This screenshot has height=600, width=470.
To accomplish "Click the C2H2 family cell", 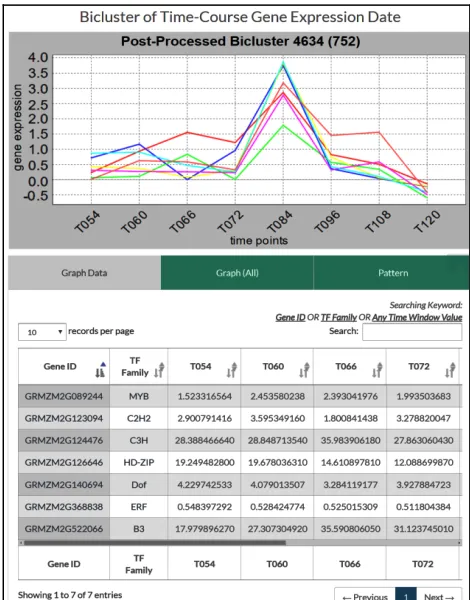I will pos(139,419).
